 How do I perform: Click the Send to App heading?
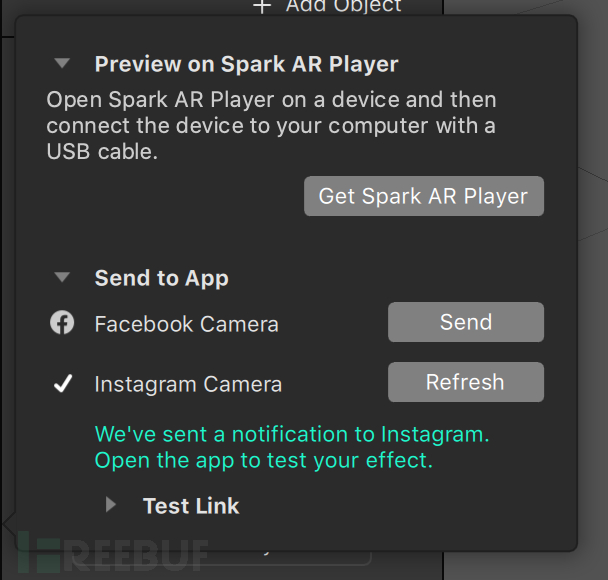click(162, 278)
